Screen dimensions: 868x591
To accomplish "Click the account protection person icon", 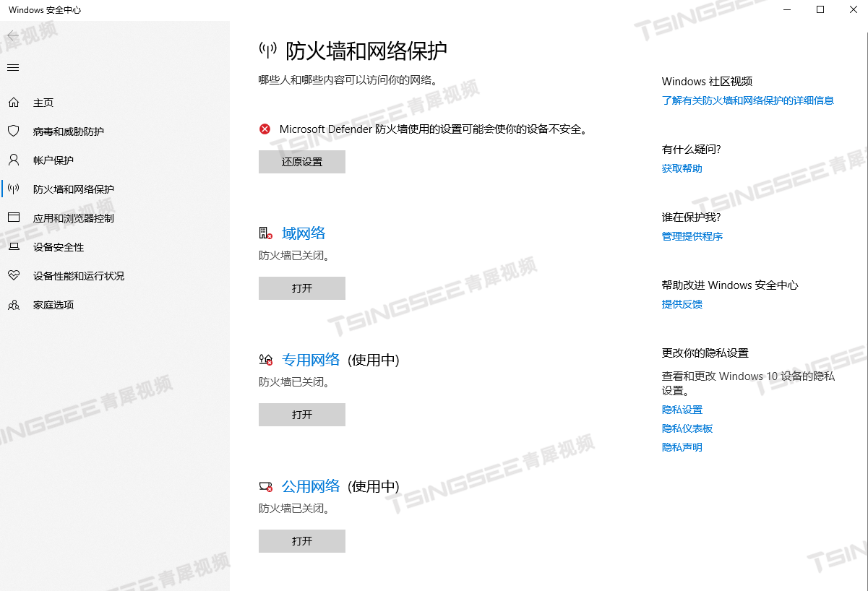I will point(13,160).
